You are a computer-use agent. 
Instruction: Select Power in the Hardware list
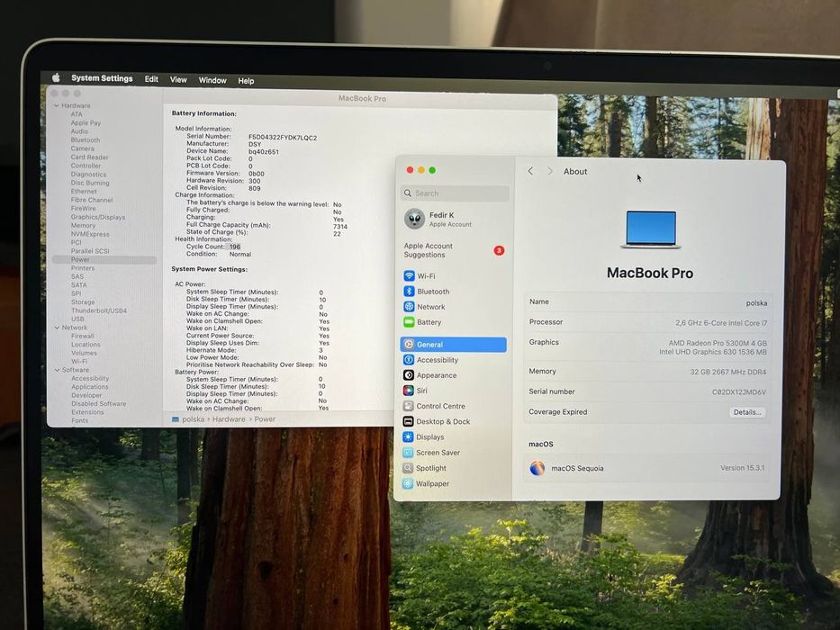(104, 259)
